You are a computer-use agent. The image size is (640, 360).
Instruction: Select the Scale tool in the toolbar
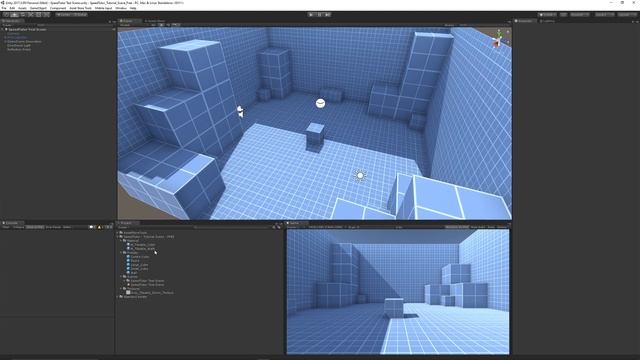click(x=31, y=15)
